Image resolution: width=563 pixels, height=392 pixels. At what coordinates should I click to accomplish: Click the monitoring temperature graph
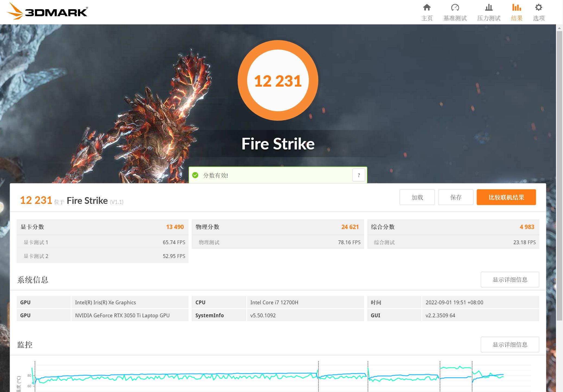[x=274, y=376]
